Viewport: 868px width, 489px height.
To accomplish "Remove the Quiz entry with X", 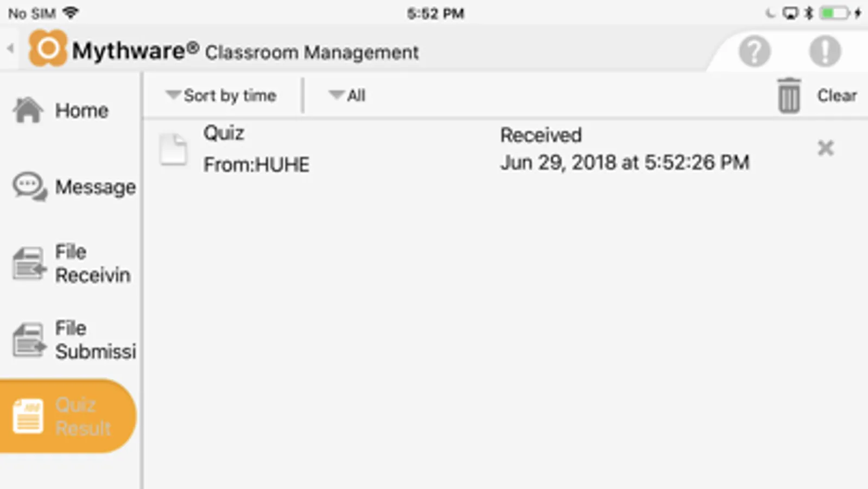I will (825, 148).
